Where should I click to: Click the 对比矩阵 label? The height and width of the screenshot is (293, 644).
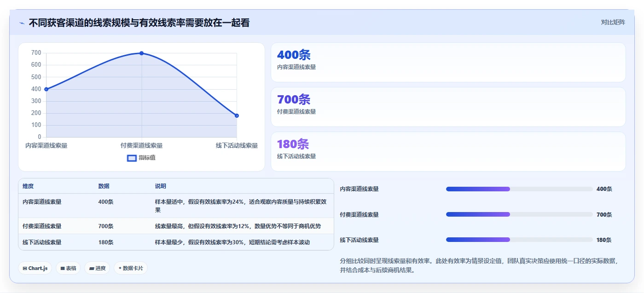pyautogui.click(x=613, y=22)
